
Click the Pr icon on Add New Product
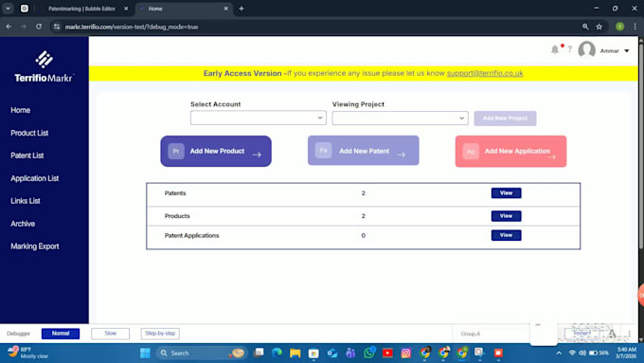coord(176,151)
